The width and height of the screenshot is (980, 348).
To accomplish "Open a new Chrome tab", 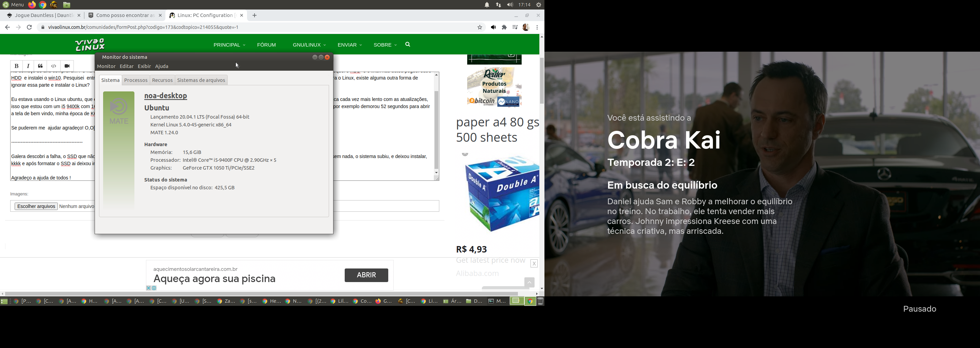I will tap(255, 16).
